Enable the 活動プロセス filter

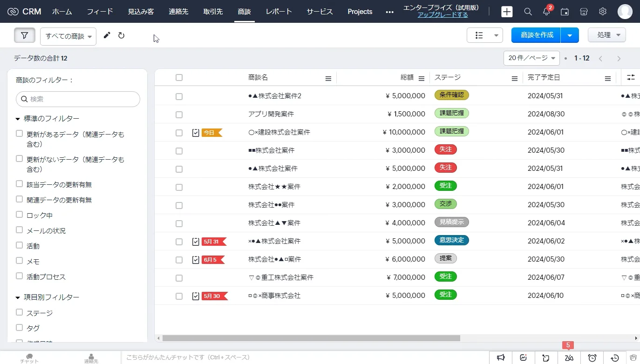coord(20,276)
